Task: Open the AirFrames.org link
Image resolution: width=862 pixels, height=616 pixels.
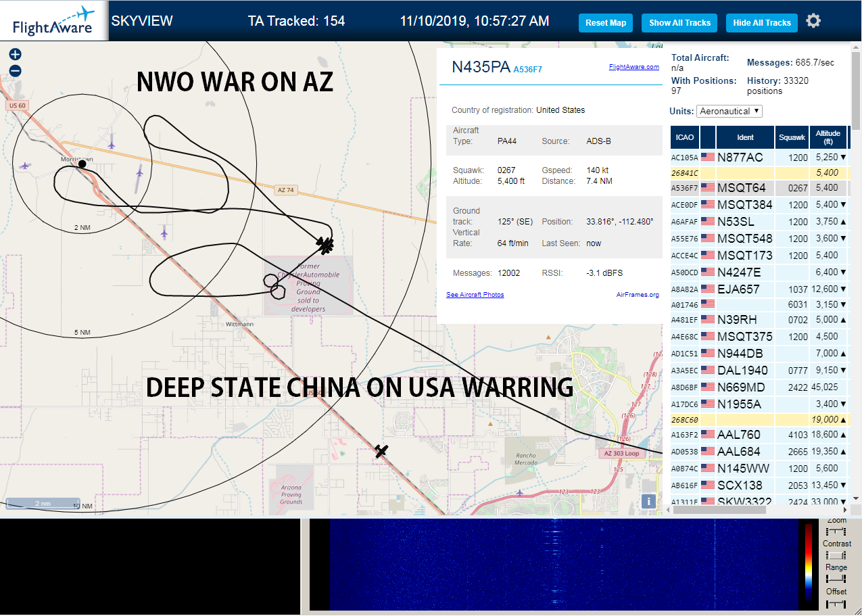Action: click(638, 295)
